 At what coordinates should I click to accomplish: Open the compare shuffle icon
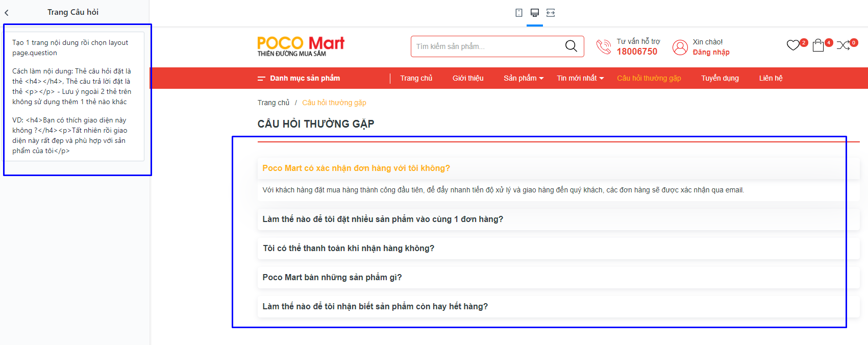pos(843,45)
